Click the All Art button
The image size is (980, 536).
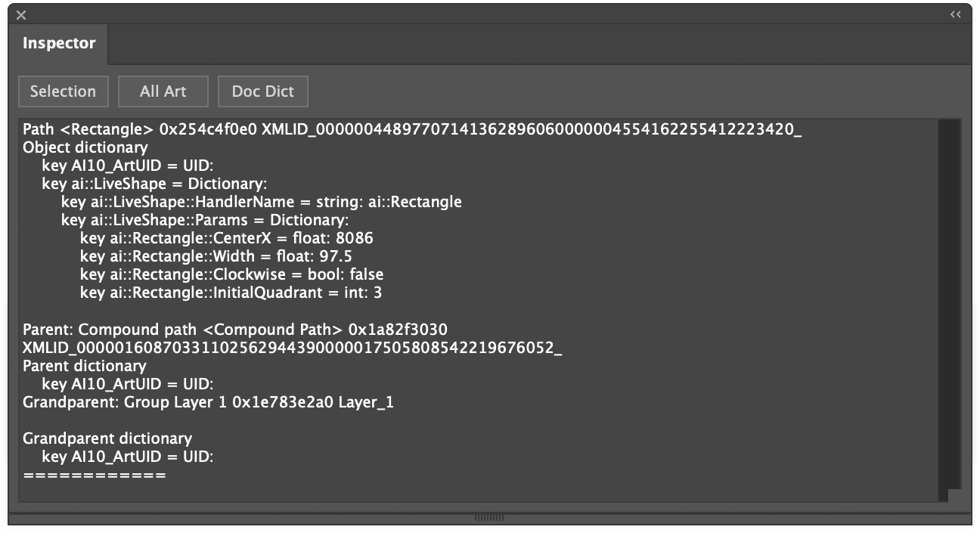[x=163, y=91]
